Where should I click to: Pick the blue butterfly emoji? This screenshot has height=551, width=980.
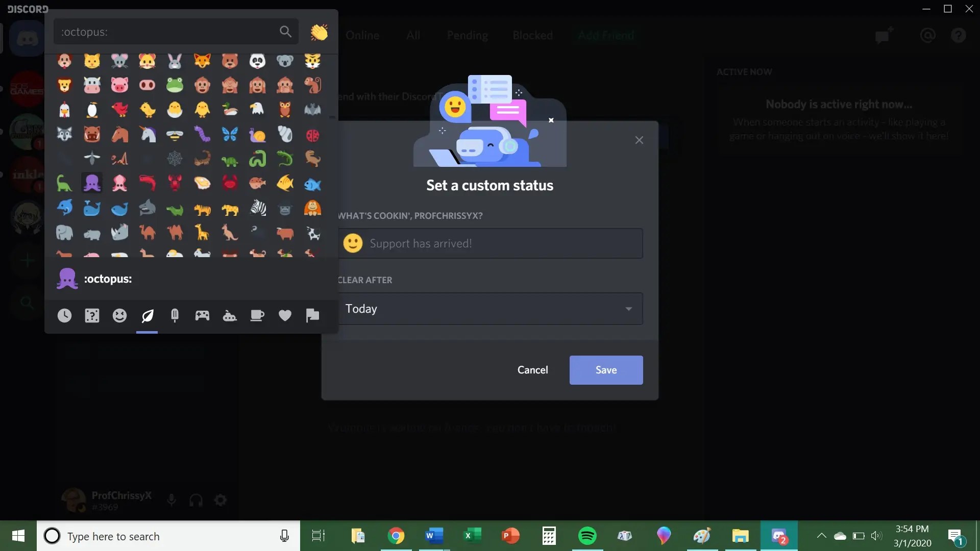[x=230, y=134]
